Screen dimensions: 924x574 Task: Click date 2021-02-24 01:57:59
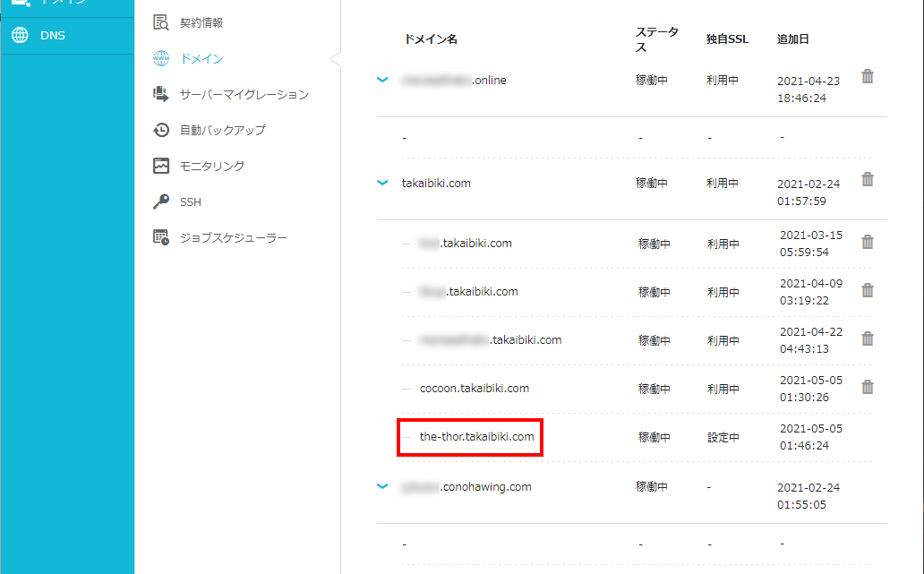[808, 193]
